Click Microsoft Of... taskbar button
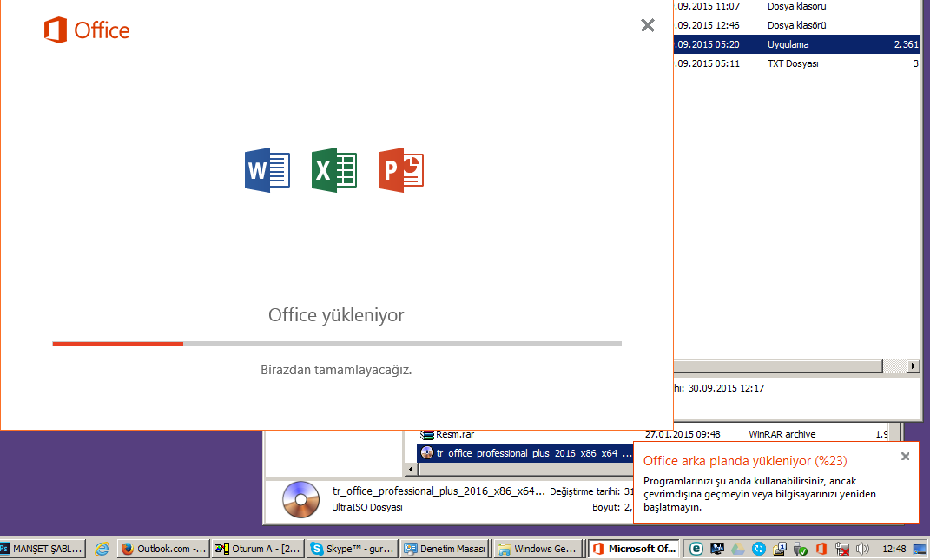This screenshot has width=930, height=560. [635, 549]
